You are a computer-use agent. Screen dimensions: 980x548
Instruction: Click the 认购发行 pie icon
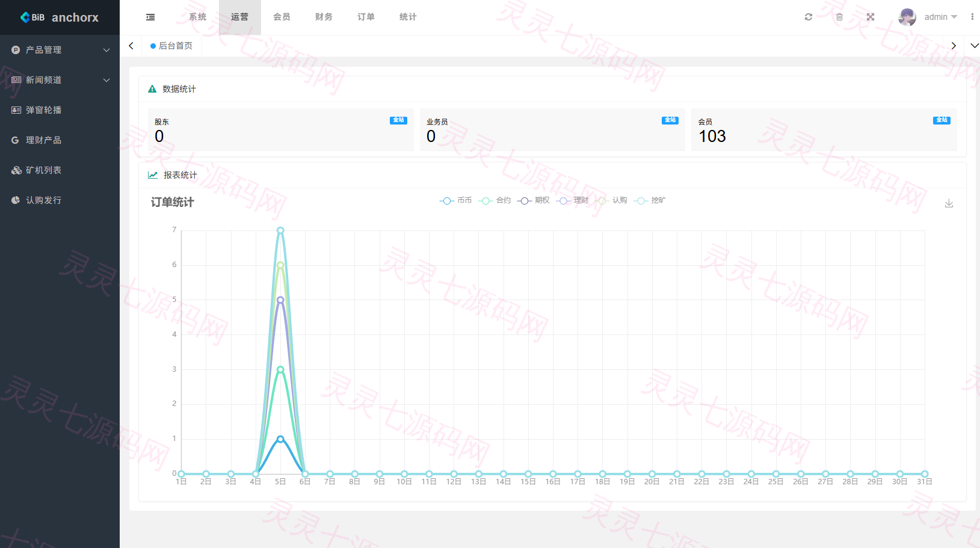point(16,200)
